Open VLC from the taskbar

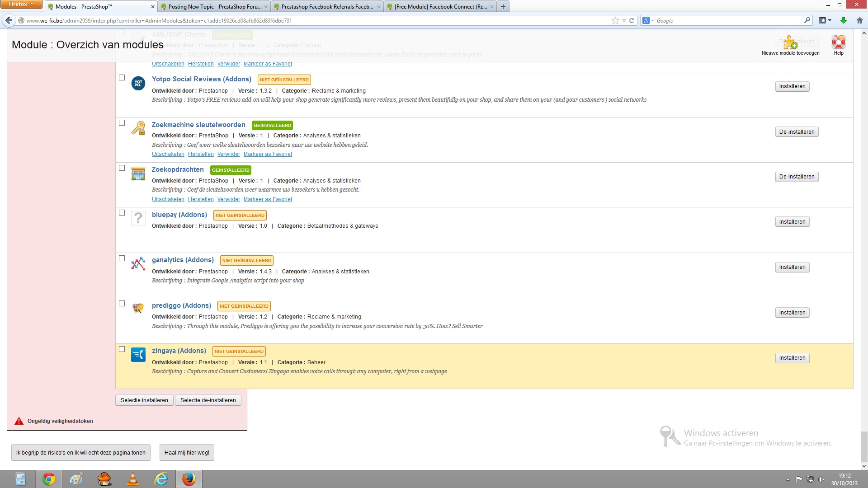(133, 479)
